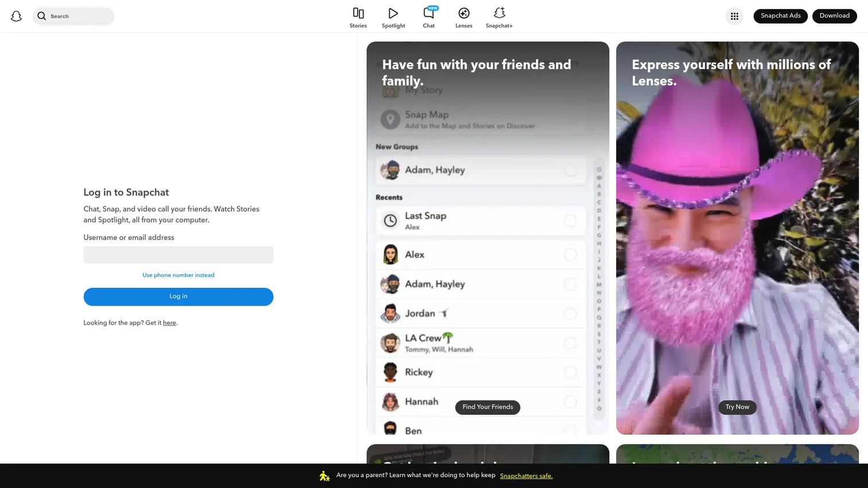
Task: Open the Snapchat+ ghost icon
Action: (x=499, y=13)
